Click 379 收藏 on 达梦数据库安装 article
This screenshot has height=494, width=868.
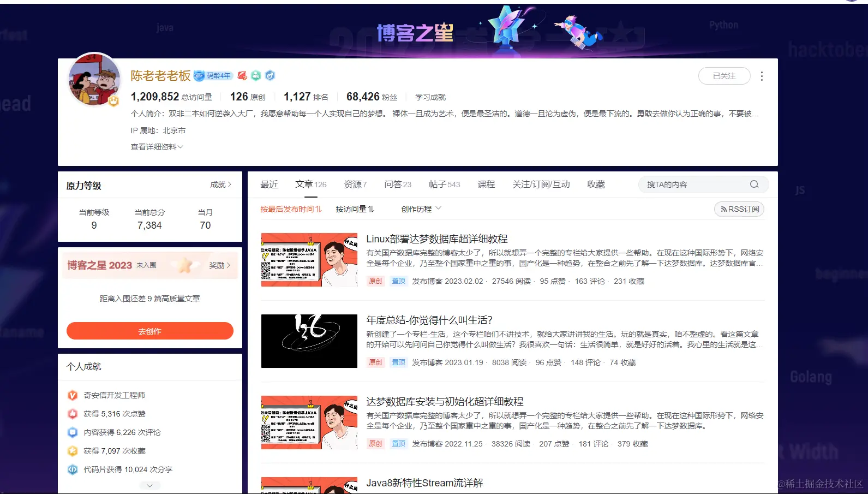tap(633, 444)
